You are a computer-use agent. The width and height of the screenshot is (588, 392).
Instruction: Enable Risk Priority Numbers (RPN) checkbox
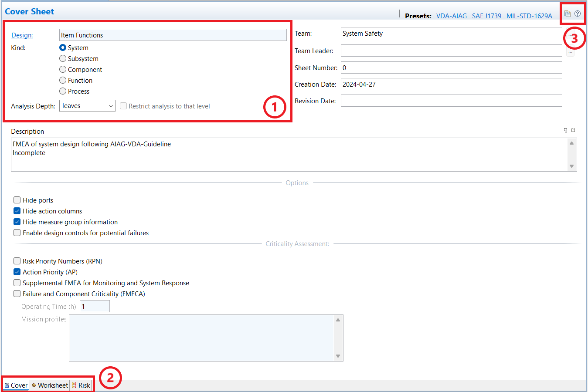coord(17,261)
